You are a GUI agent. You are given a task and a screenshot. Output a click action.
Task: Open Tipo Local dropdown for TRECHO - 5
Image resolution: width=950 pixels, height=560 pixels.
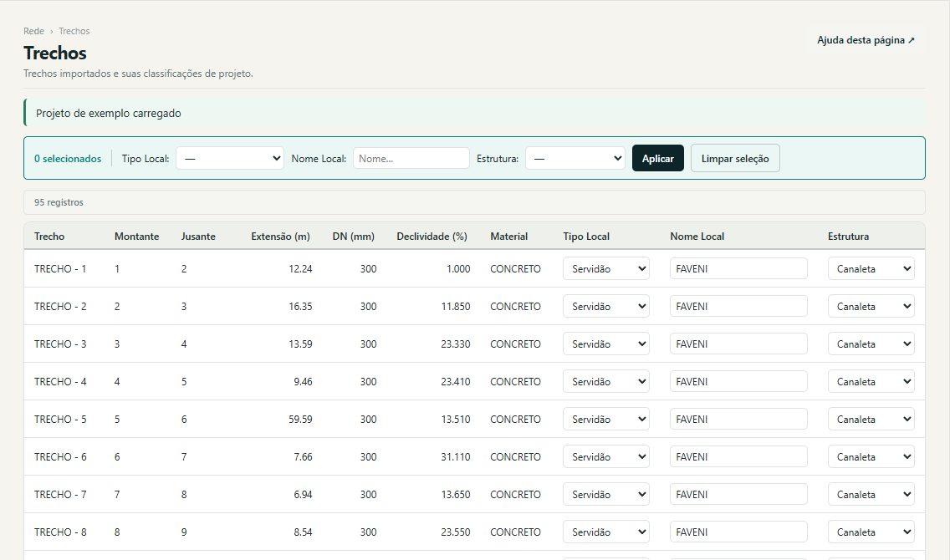click(x=606, y=419)
